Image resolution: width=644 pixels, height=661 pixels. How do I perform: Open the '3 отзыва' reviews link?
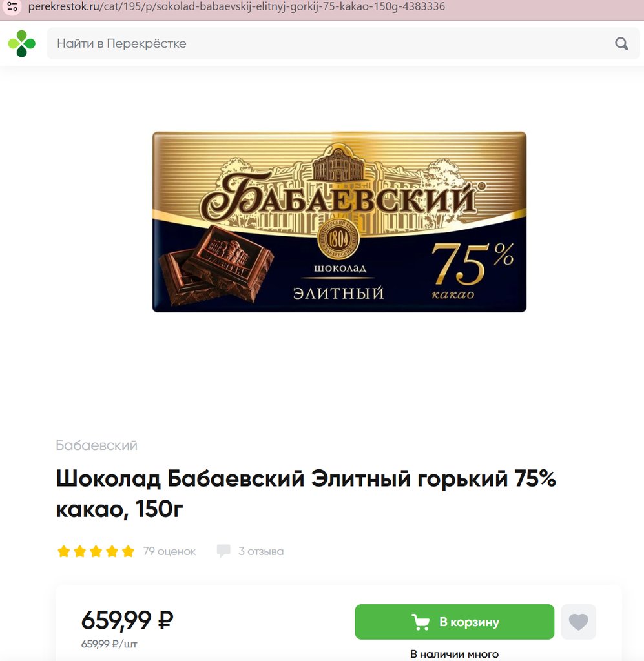[261, 551]
